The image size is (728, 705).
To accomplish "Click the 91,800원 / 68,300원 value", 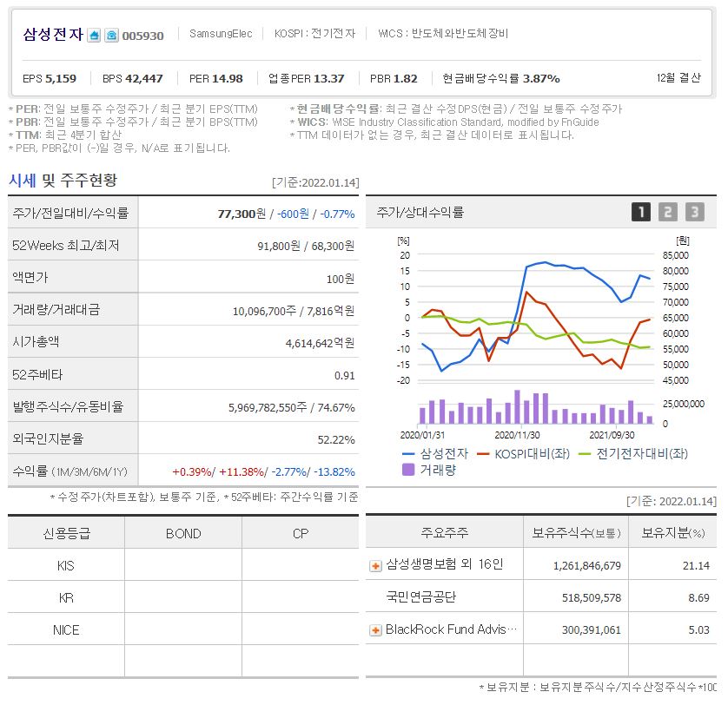I will (306, 246).
